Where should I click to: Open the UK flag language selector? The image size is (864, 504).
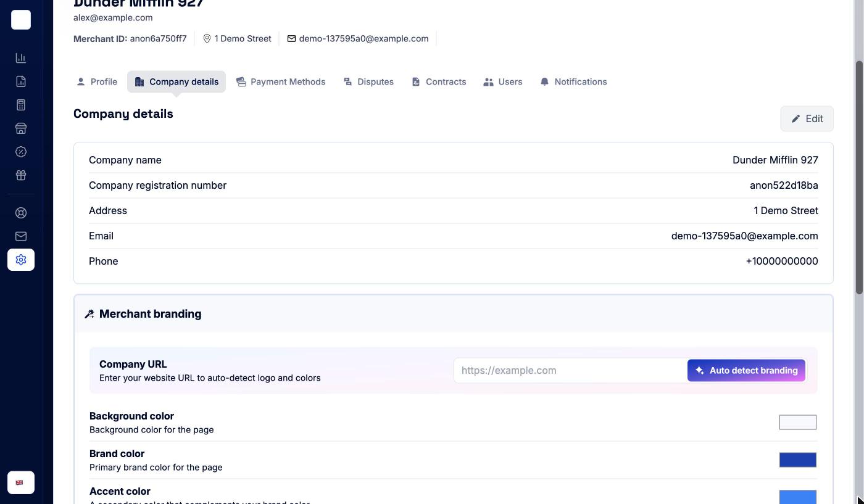coord(21,482)
